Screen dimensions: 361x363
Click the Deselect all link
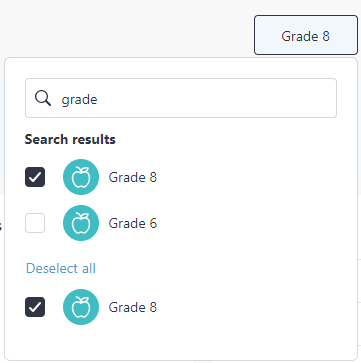click(x=61, y=268)
